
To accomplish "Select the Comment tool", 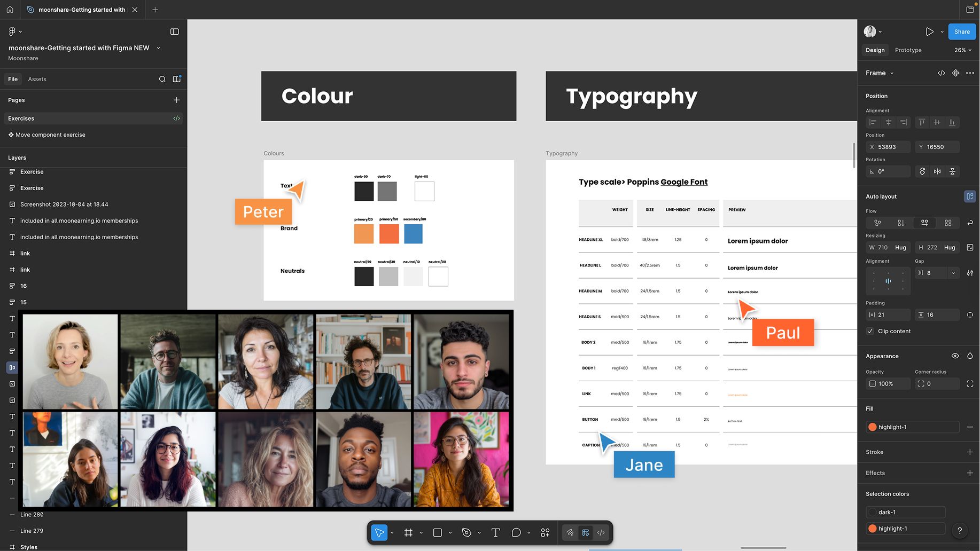I will click(x=516, y=532).
